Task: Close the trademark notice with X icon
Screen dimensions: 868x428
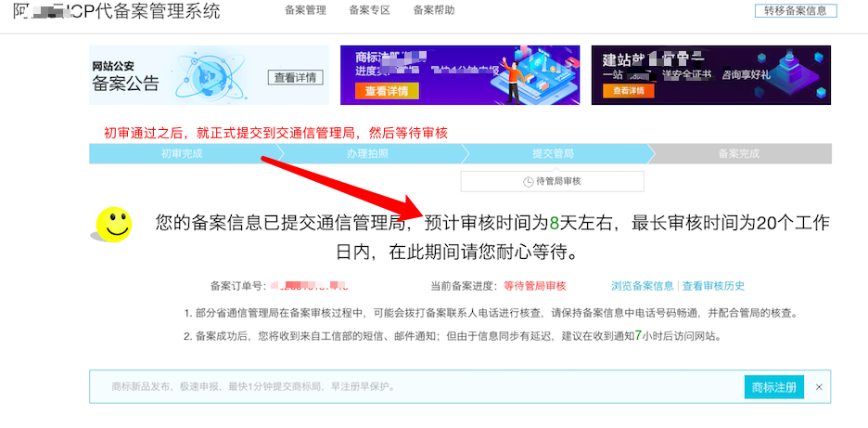Action: 819,387
